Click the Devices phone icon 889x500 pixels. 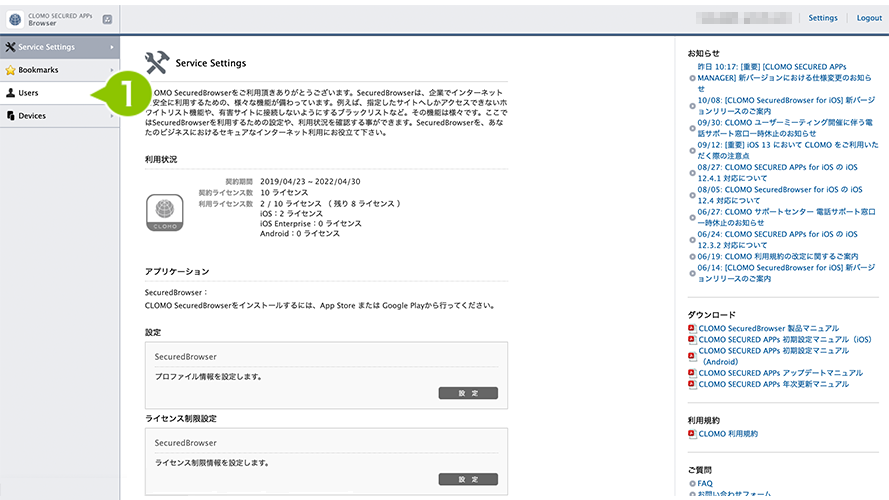[10, 116]
